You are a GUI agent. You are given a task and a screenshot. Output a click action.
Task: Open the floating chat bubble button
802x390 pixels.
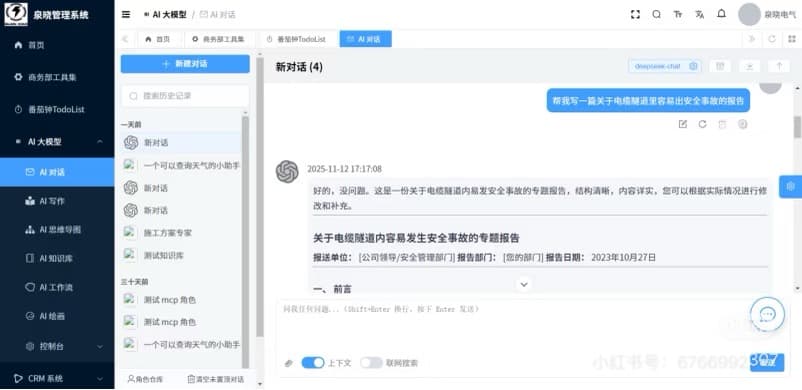point(767,314)
